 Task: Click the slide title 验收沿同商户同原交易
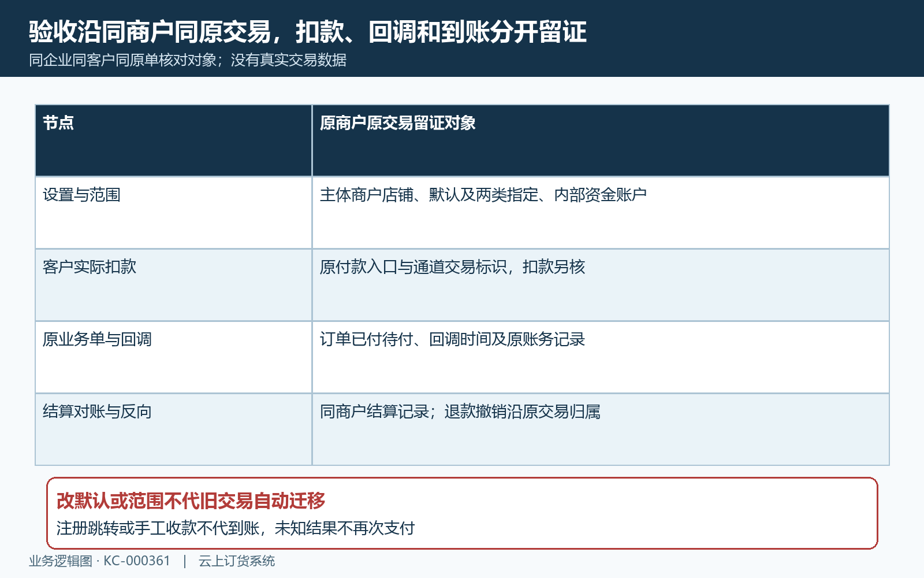pyautogui.click(x=150, y=32)
